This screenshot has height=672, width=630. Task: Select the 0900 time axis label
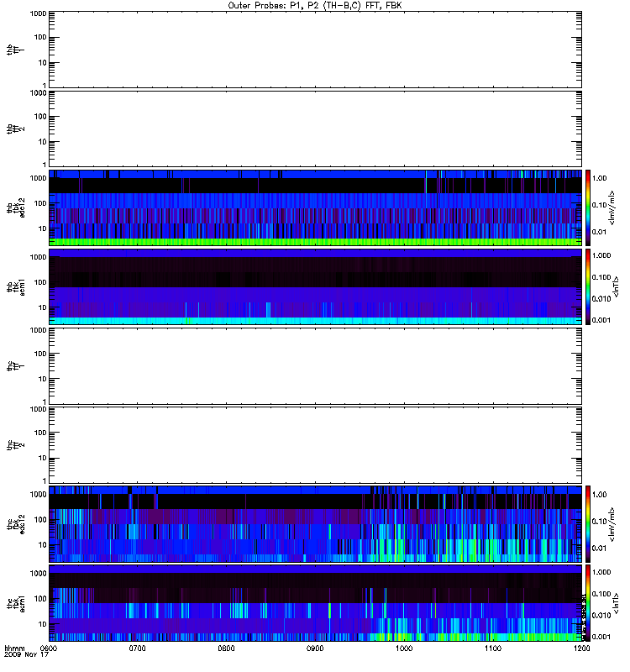tap(315, 648)
